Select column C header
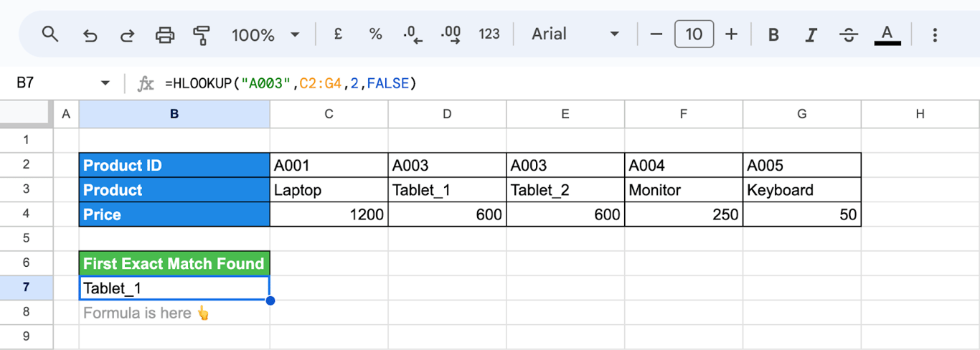The width and height of the screenshot is (980, 350). [x=329, y=113]
